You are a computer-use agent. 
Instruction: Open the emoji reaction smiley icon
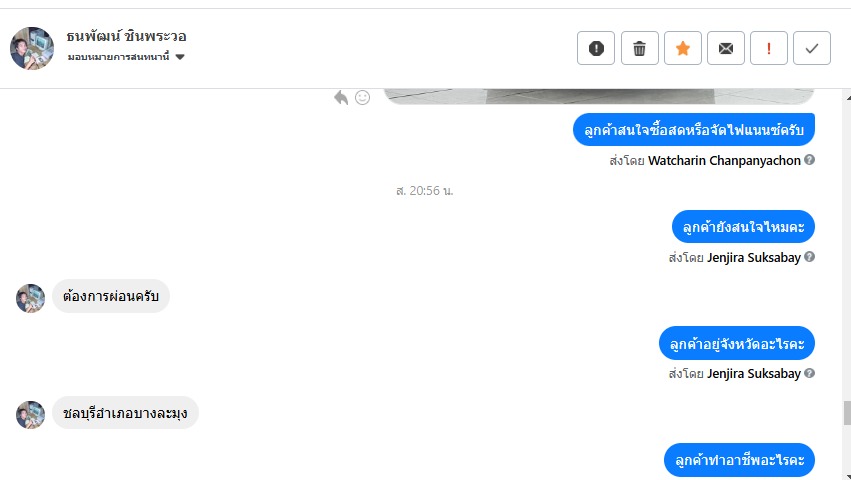[x=363, y=97]
